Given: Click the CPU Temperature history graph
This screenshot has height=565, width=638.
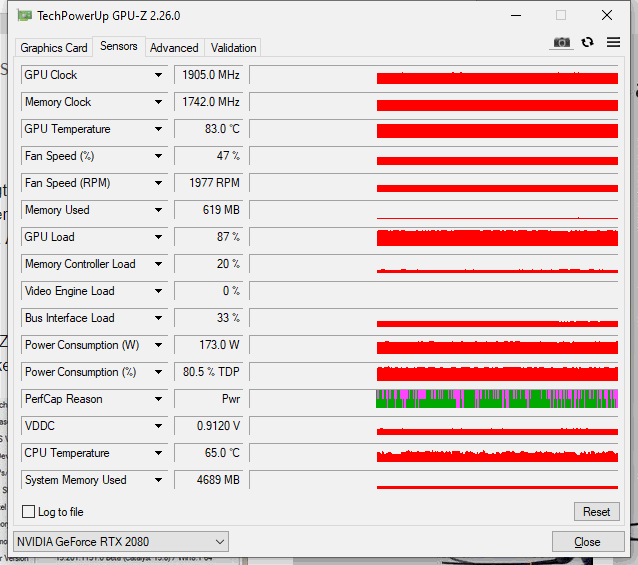Looking at the screenshot, I should (x=434, y=453).
